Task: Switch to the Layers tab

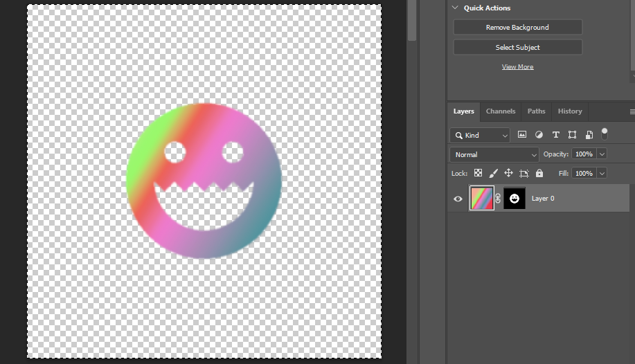Action: tap(464, 111)
